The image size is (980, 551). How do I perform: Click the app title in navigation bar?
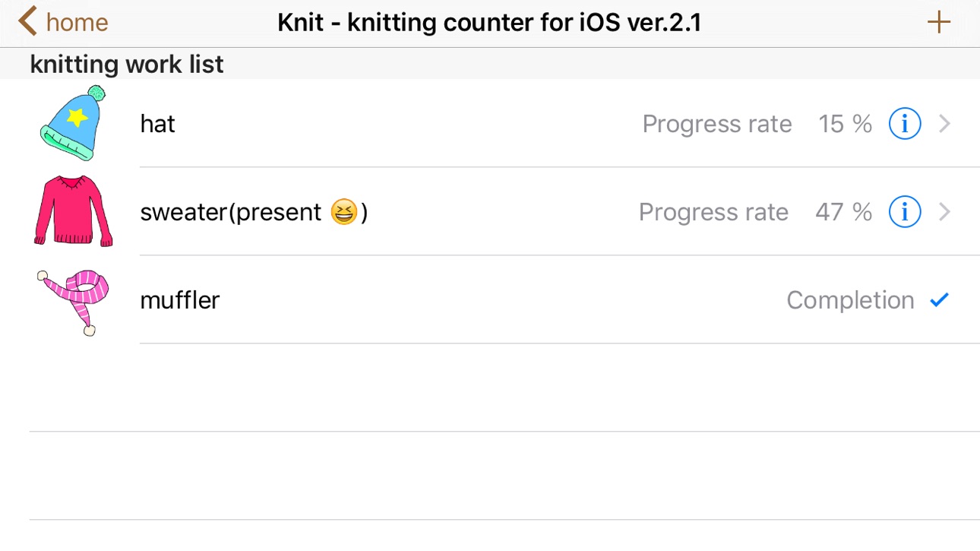(x=489, y=23)
